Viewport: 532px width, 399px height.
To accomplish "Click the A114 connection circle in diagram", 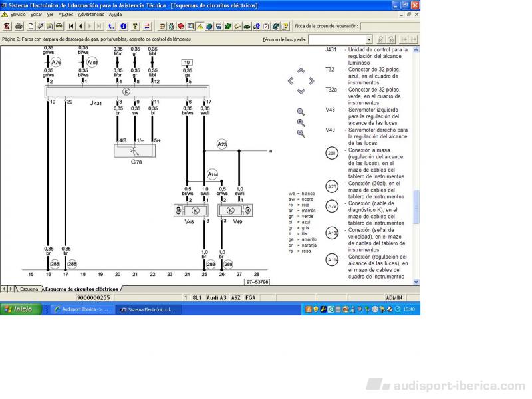I will tap(213, 174).
